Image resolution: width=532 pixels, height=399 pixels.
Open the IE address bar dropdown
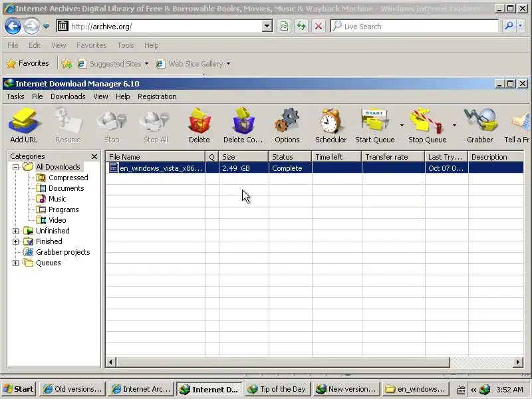tap(267, 26)
